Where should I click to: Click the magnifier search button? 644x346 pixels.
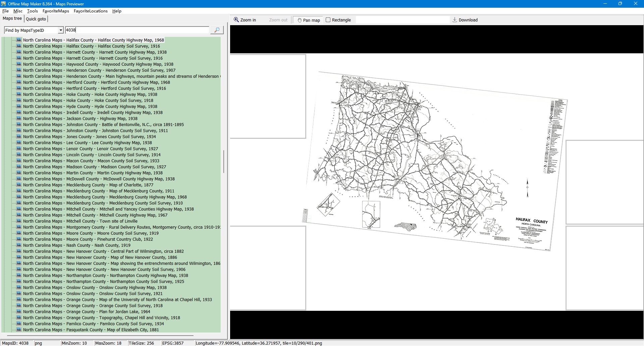217,30
